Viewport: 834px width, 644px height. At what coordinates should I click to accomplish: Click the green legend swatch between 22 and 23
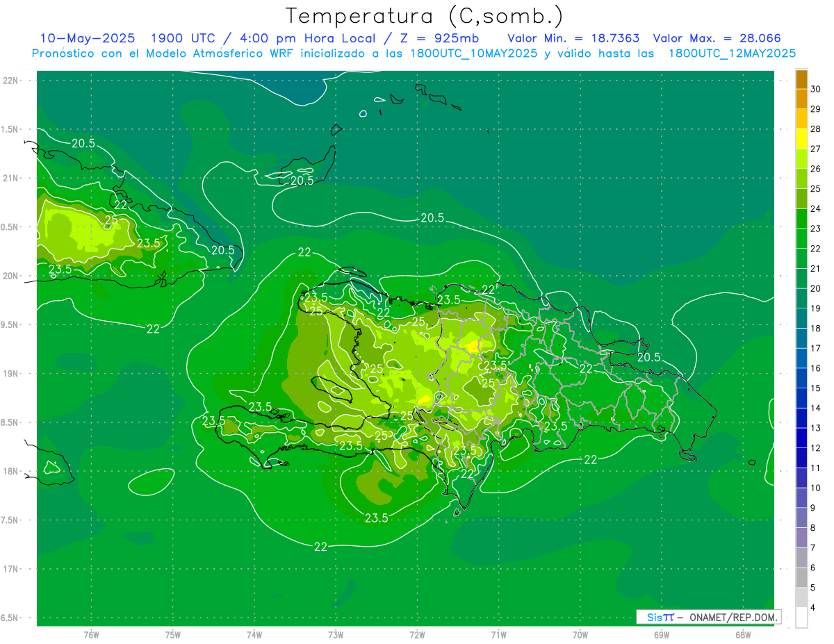coord(801,239)
